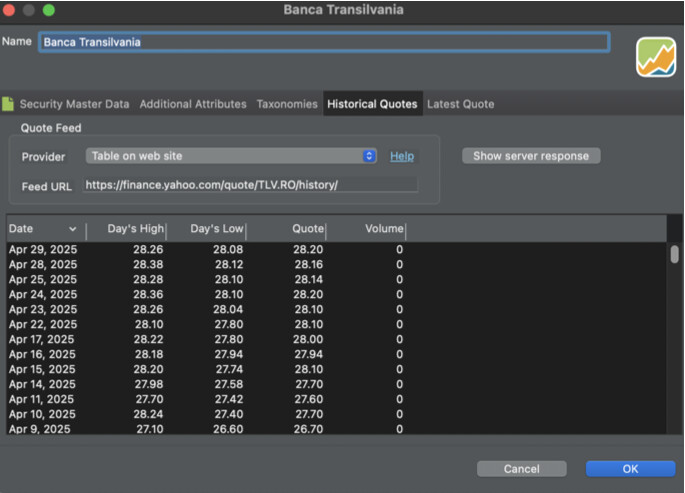
Task: Select the Historical Quotes tab
Action: [372, 104]
